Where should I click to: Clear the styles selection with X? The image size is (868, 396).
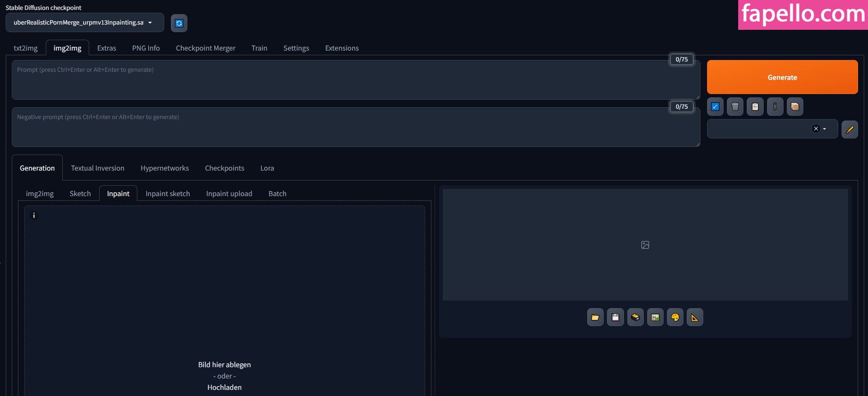pos(816,129)
